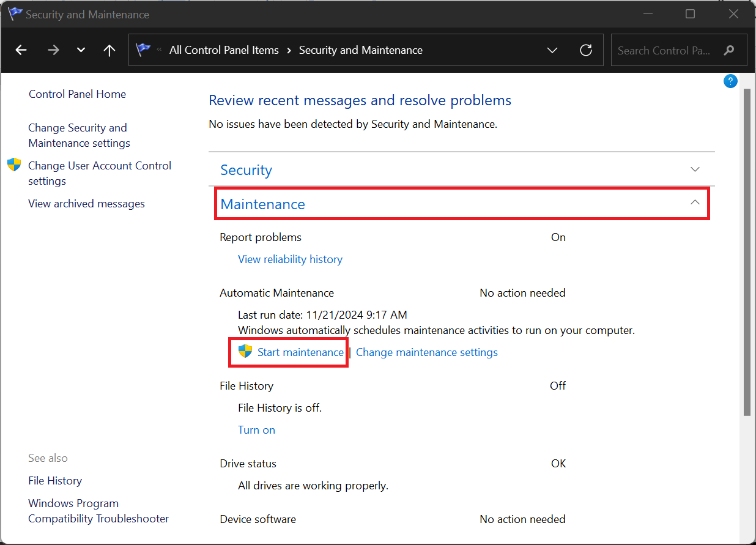Collapse the Maintenance section chevron
Image resolution: width=756 pixels, height=545 pixels.
(x=695, y=202)
